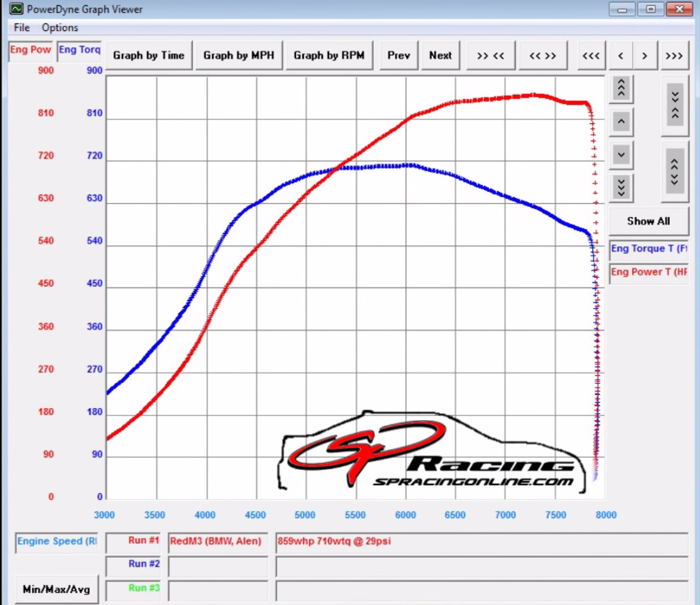Image resolution: width=700 pixels, height=605 pixels.
Task: Select the Run #3 label
Action: [x=133, y=590]
